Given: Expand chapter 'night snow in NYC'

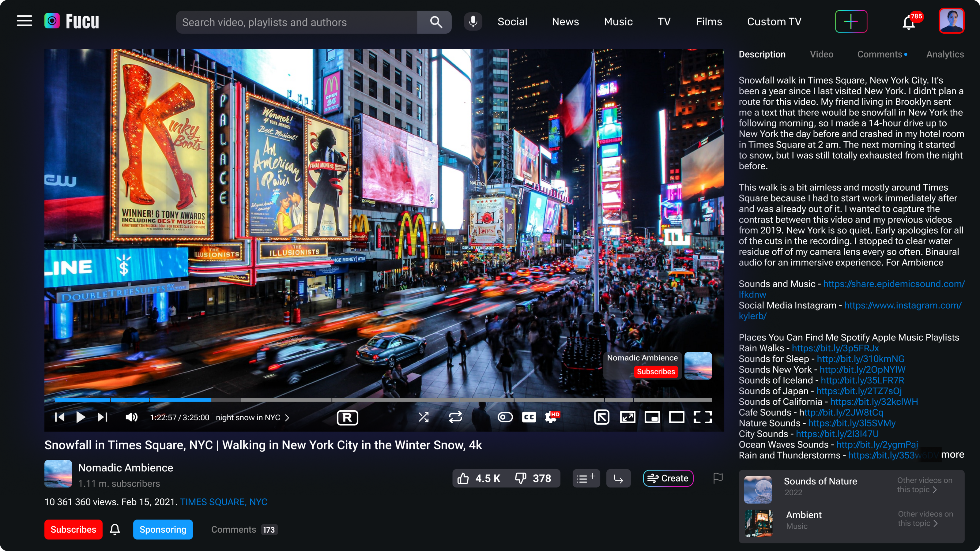Looking at the screenshot, I should pos(253,418).
